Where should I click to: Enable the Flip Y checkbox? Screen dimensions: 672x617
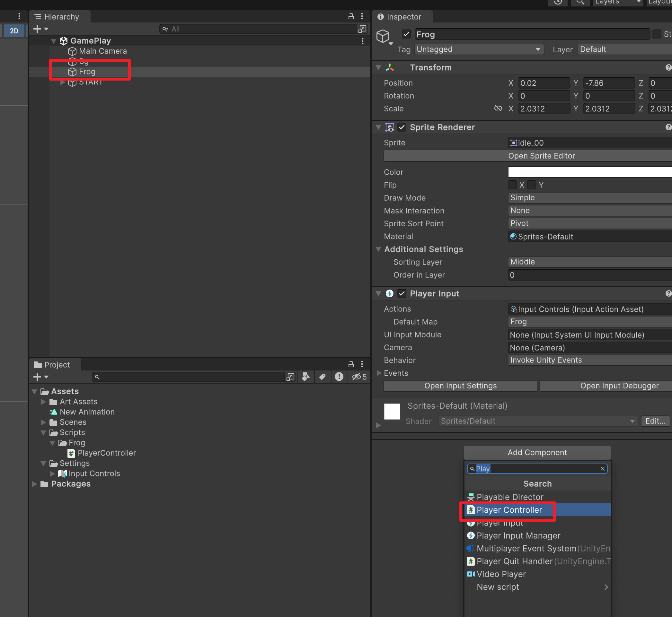click(x=532, y=185)
